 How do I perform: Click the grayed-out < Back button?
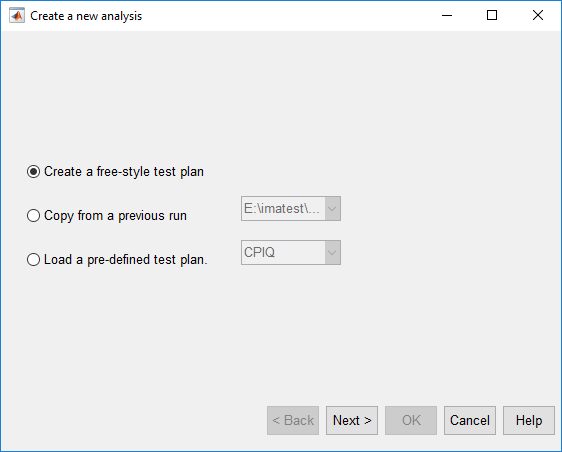click(293, 420)
